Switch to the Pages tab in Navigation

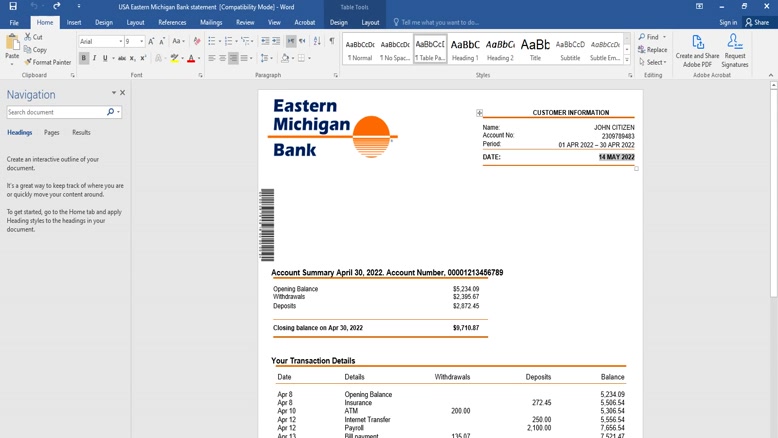(51, 132)
